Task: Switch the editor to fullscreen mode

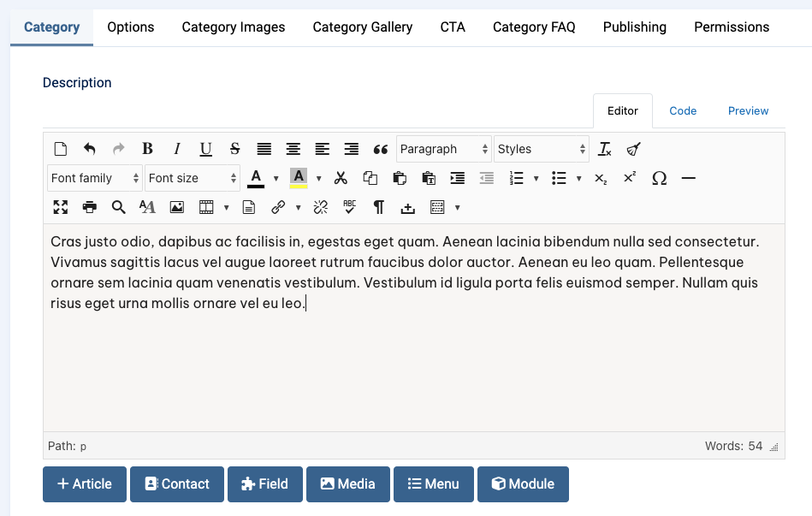Action: pos(60,207)
